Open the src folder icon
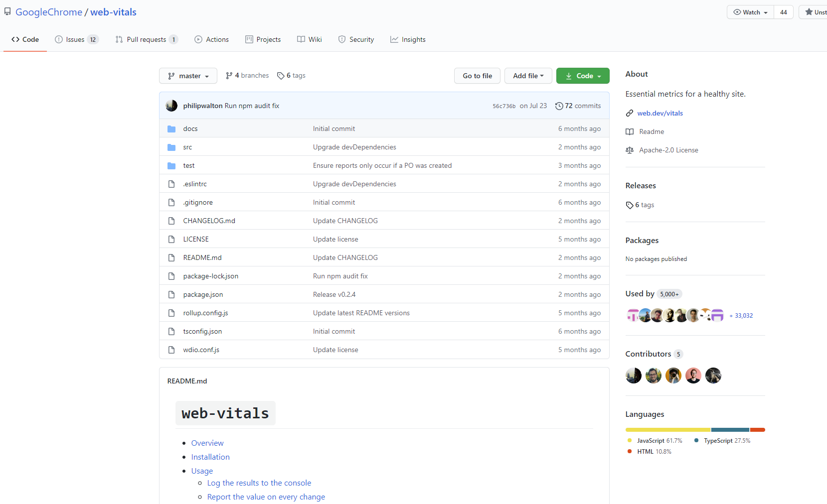 (171, 147)
